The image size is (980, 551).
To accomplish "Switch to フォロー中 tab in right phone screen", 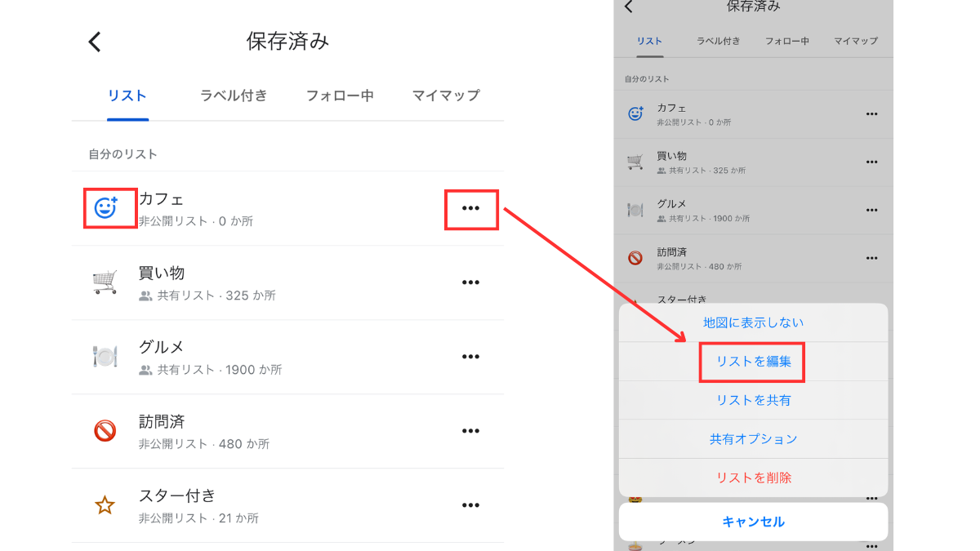I will point(787,41).
